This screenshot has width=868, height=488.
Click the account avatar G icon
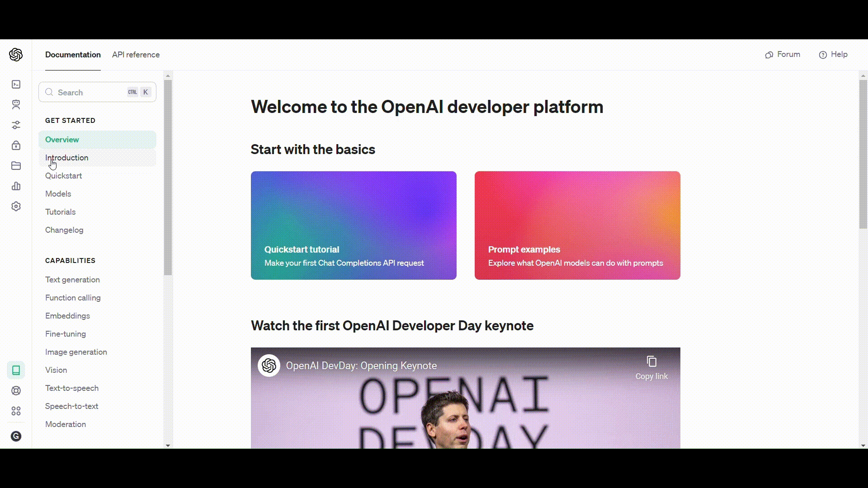(x=16, y=436)
